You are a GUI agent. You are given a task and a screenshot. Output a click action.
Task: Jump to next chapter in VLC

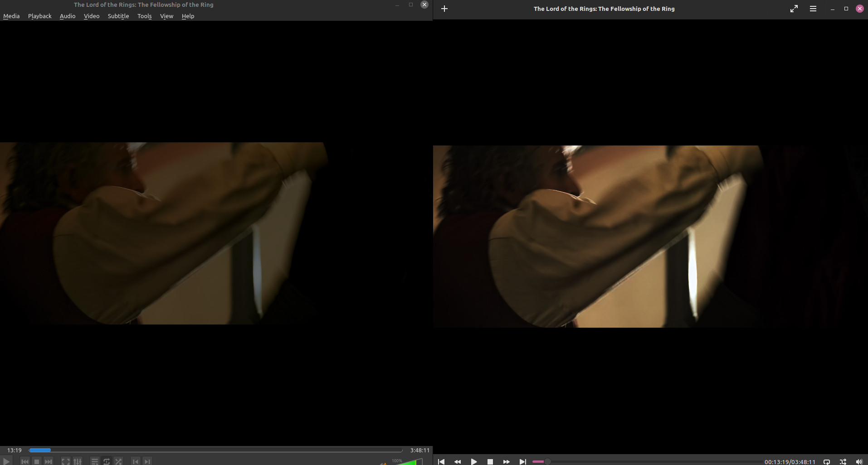(x=147, y=461)
